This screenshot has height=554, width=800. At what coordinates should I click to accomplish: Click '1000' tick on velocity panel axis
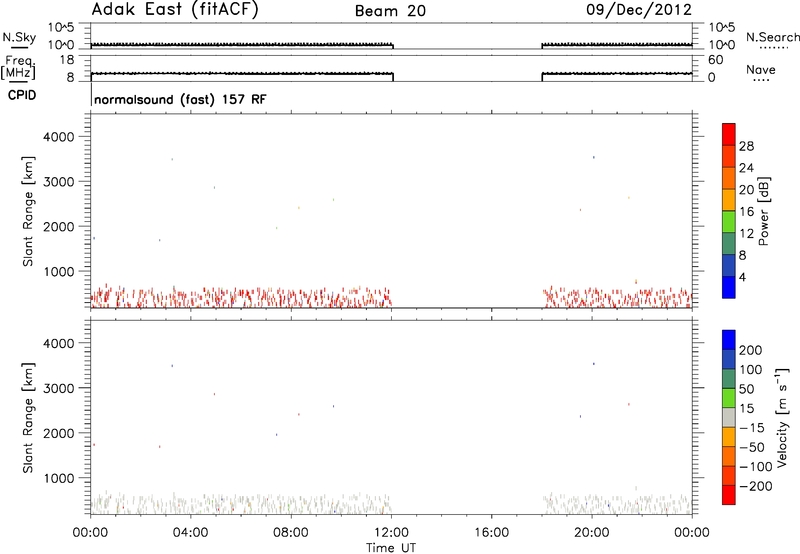point(59,478)
